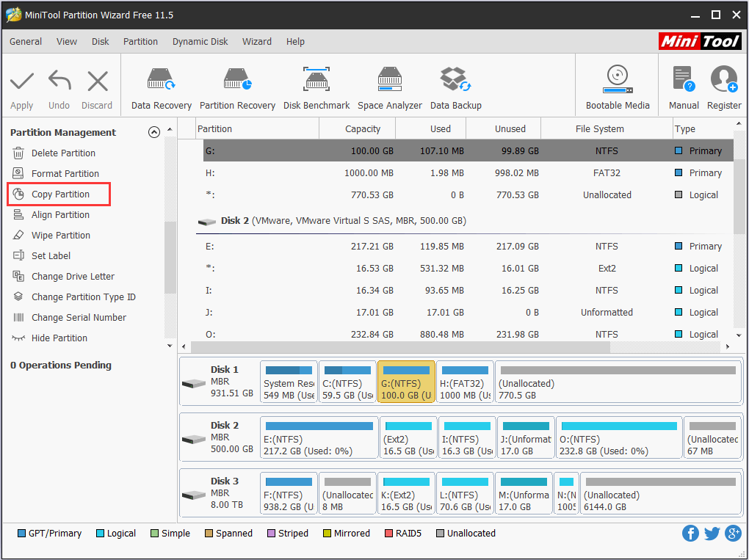Screen dimensions: 749x560
Task: Create Bootable Media
Action: point(618,88)
